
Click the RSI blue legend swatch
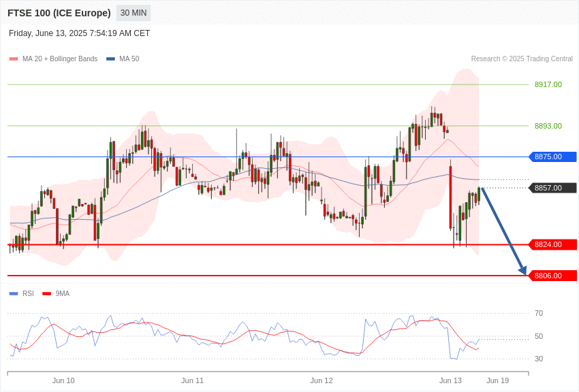coord(14,294)
